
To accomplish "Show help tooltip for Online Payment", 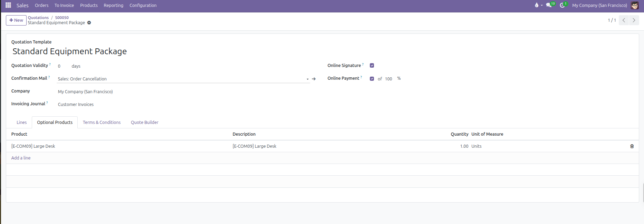I will 361,77.
